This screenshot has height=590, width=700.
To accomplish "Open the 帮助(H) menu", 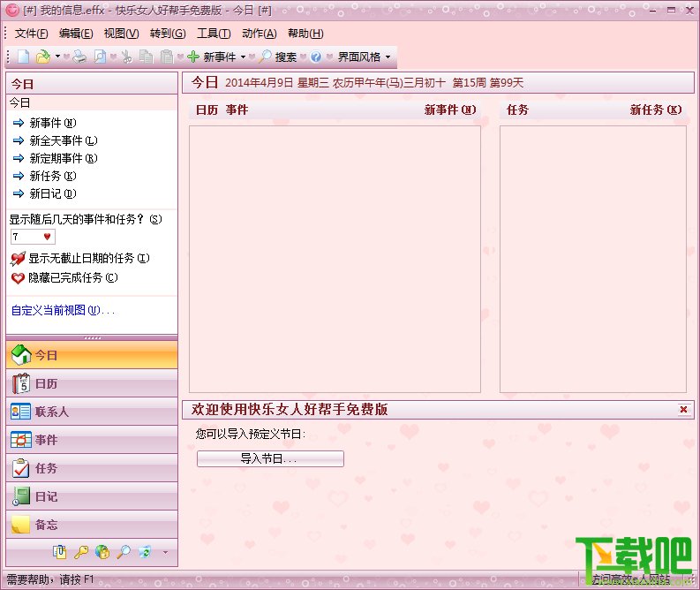I will (x=305, y=34).
